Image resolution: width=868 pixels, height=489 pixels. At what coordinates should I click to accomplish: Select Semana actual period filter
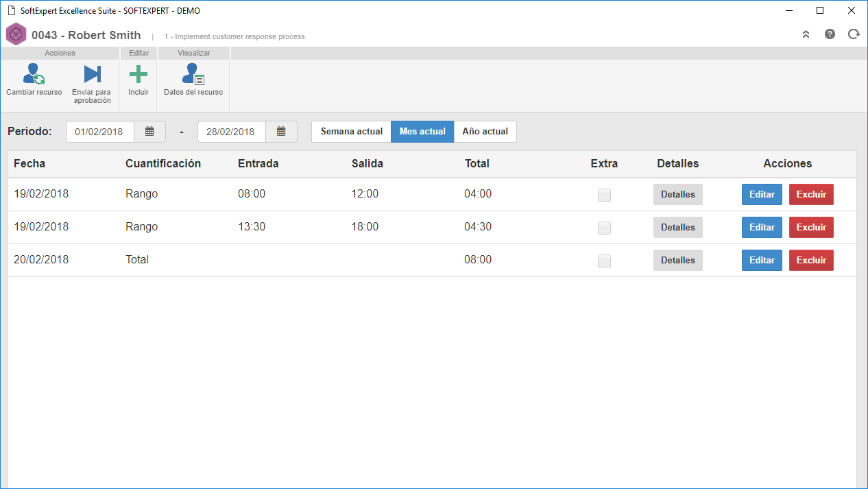(x=351, y=132)
